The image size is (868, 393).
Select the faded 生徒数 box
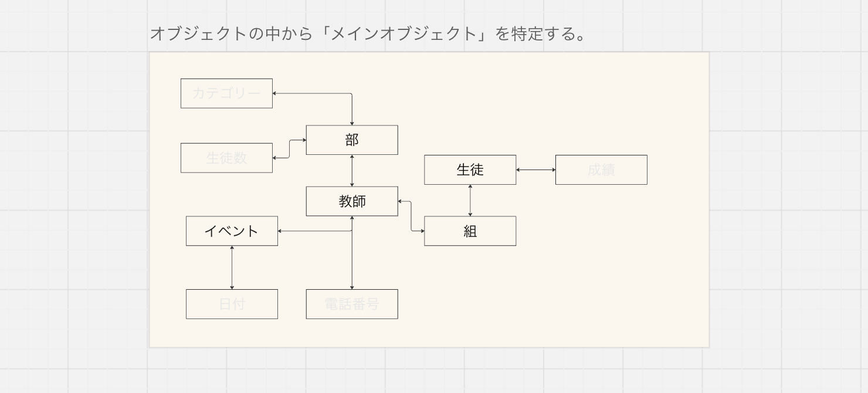(x=226, y=158)
